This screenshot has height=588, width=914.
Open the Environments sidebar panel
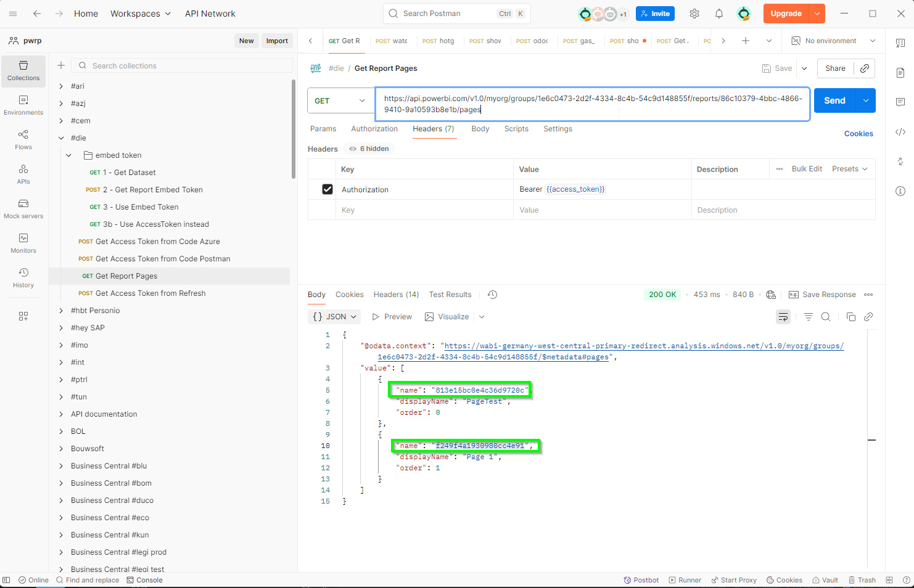(23, 105)
